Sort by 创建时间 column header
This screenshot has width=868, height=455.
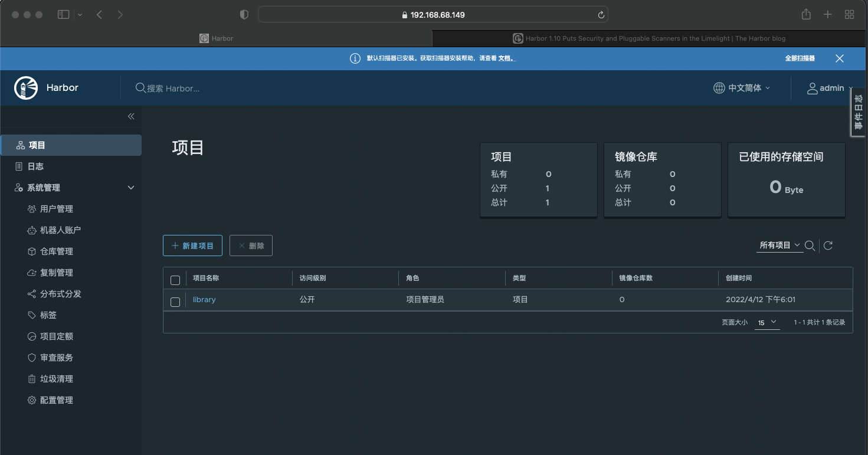[739, 278]
